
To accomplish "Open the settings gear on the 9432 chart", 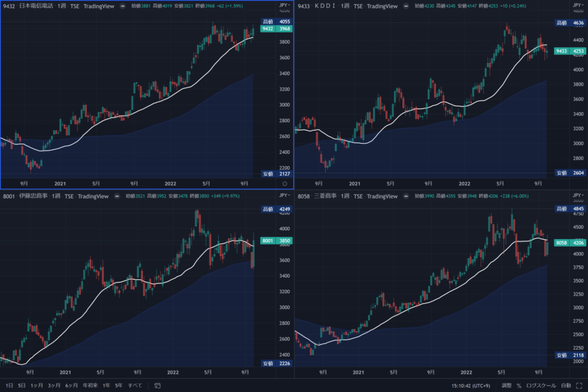I will coord(285,184).
